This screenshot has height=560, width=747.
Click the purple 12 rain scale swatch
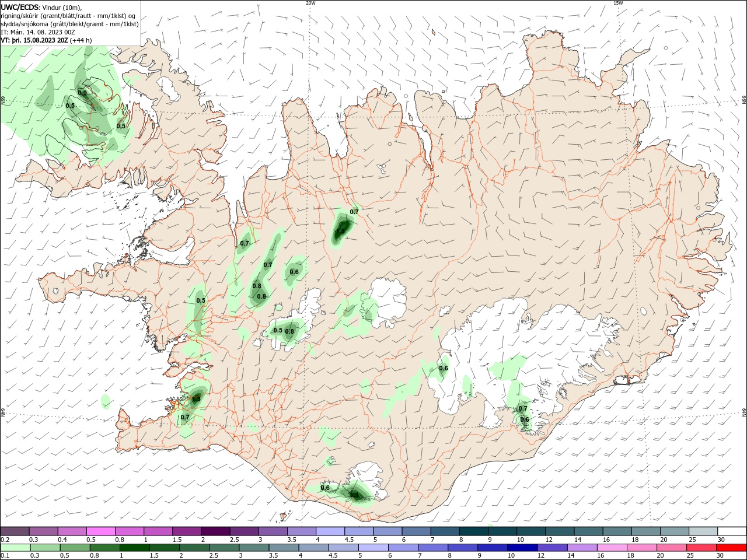[x=552, y=547]
